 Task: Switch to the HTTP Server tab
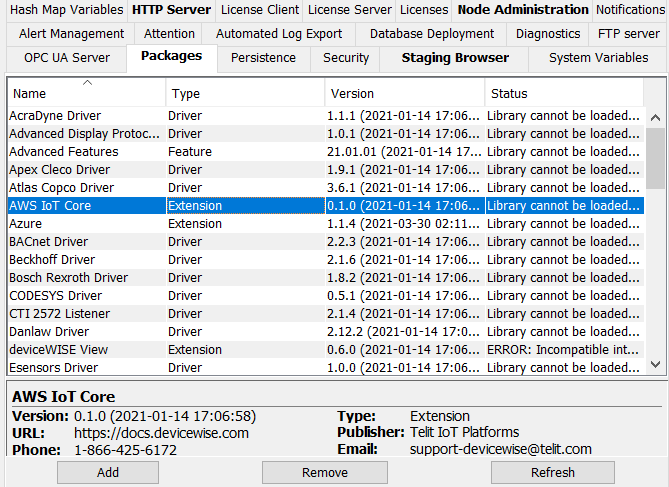(171, 10)
